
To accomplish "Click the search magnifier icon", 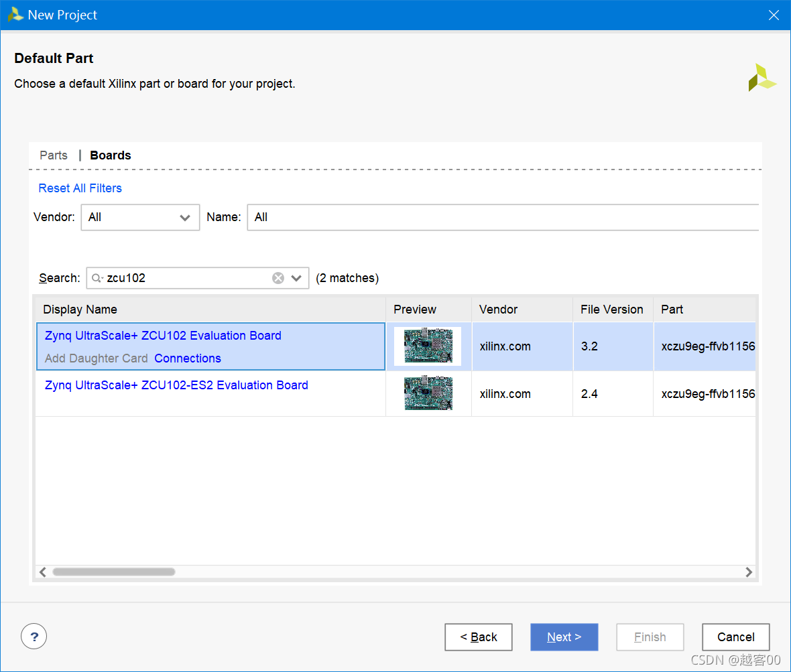I will (97, 278).
